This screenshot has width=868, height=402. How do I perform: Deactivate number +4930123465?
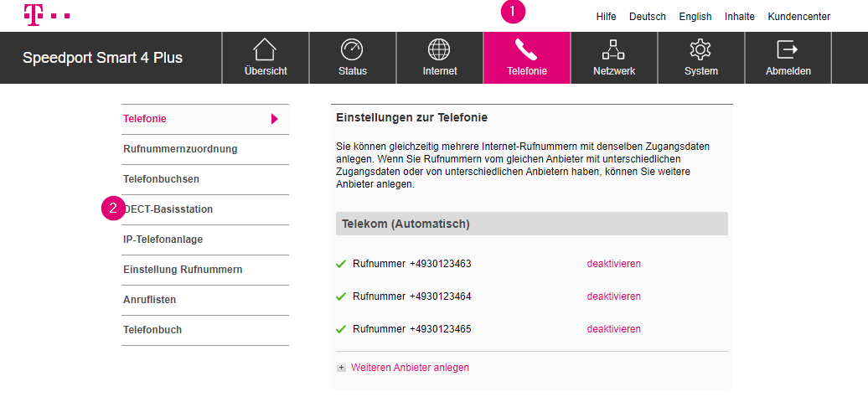pos(614,329)
